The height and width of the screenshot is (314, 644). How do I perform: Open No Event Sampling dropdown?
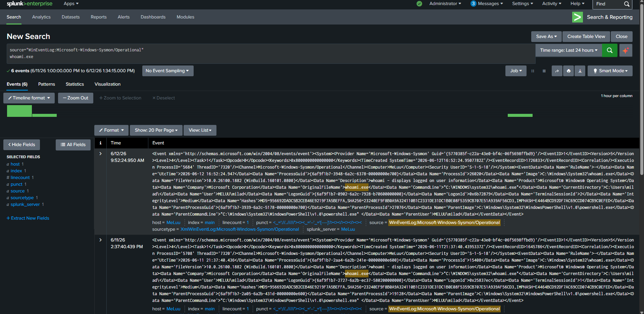[168, 71]
